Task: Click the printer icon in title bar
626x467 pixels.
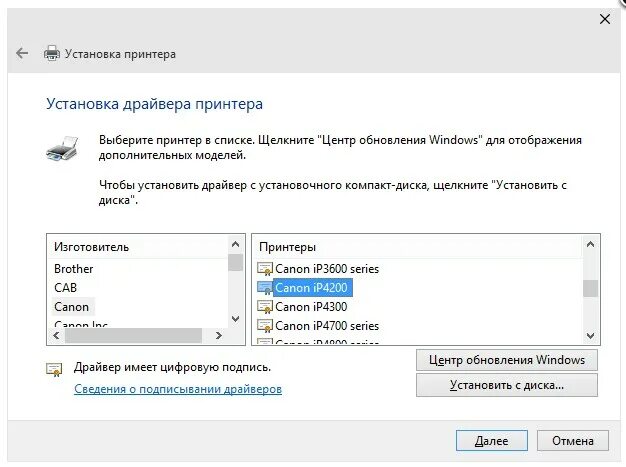Action: pos(52,54)
